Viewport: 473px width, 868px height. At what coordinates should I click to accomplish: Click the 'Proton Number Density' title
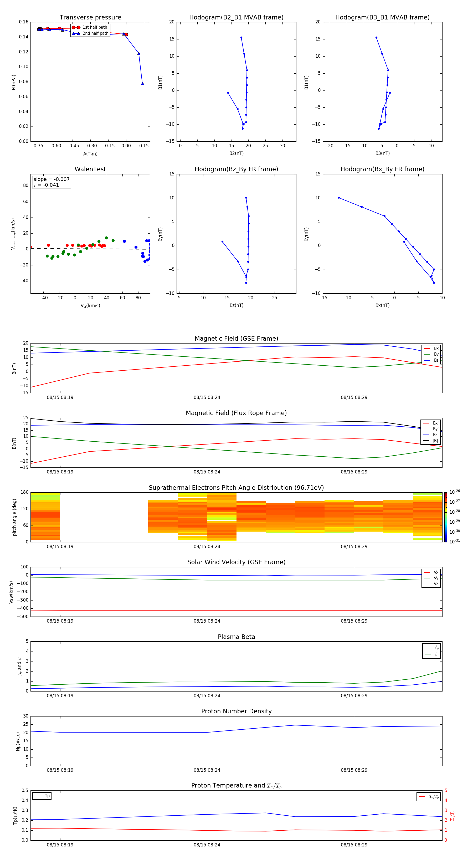[236, 711]
